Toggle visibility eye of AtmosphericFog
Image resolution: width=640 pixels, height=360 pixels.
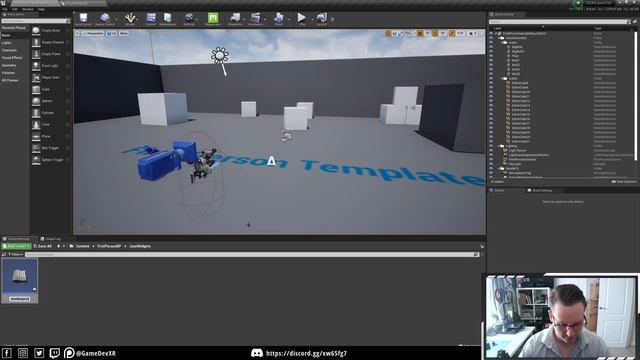pyautogui.click(x=491, y=173)
